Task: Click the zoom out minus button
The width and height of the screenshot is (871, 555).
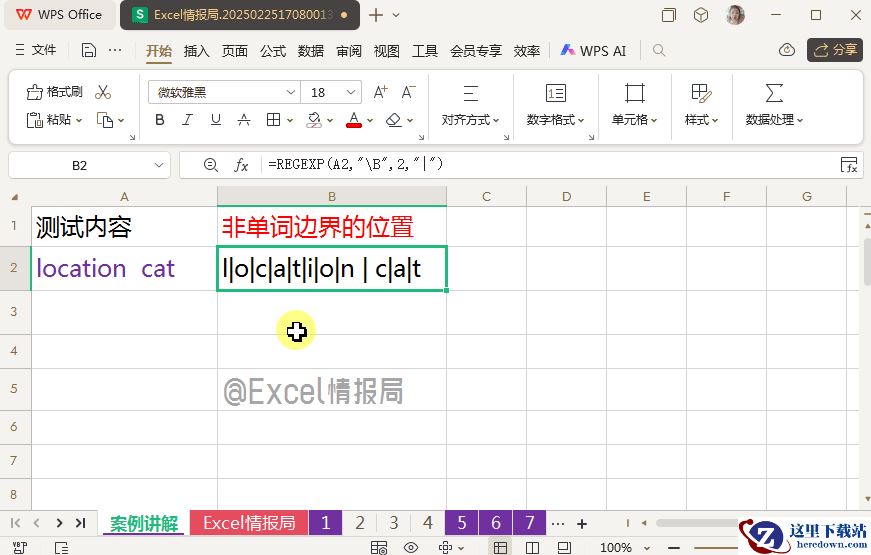Action: [x=674, y=548]
